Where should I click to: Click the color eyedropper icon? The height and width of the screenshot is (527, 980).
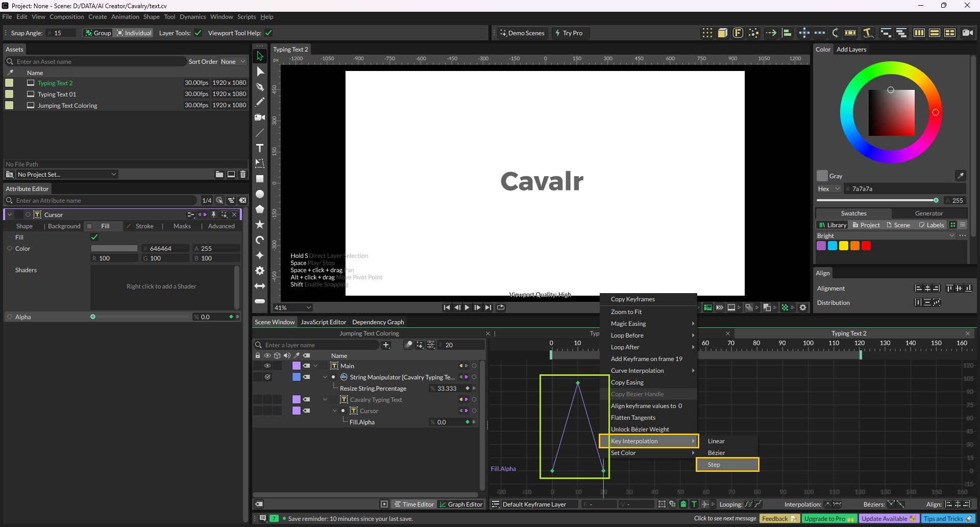coord(960,176)
